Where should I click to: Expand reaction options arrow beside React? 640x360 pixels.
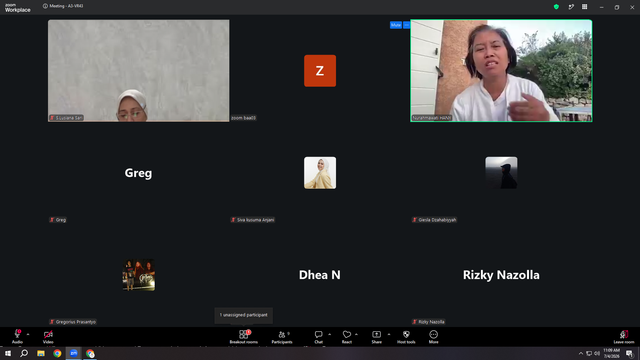[x=356, y=334]
